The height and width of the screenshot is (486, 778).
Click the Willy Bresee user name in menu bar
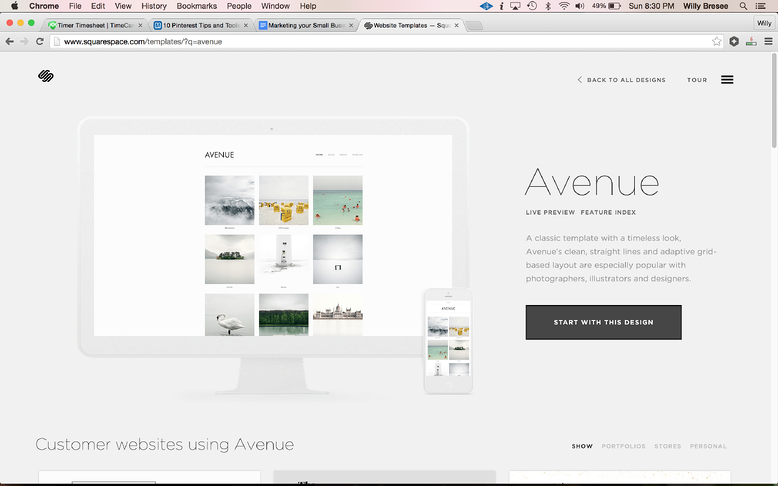pos(705,6)
